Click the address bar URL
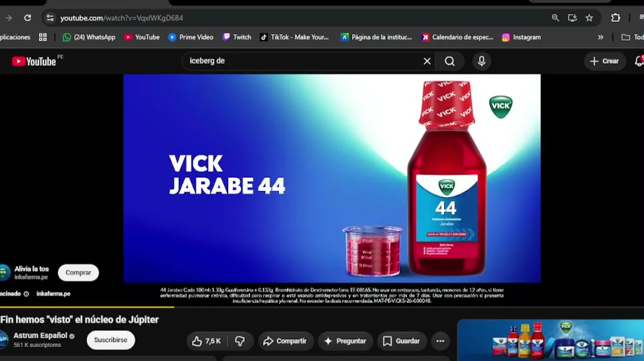The height and width of the screenshot is (361, 644). pos(122,18)
